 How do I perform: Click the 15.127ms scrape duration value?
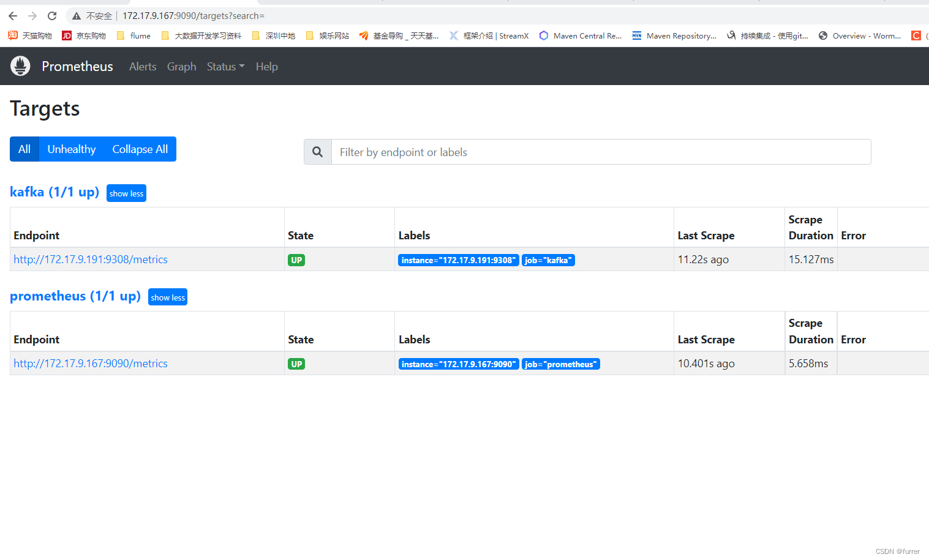point(811,259)
